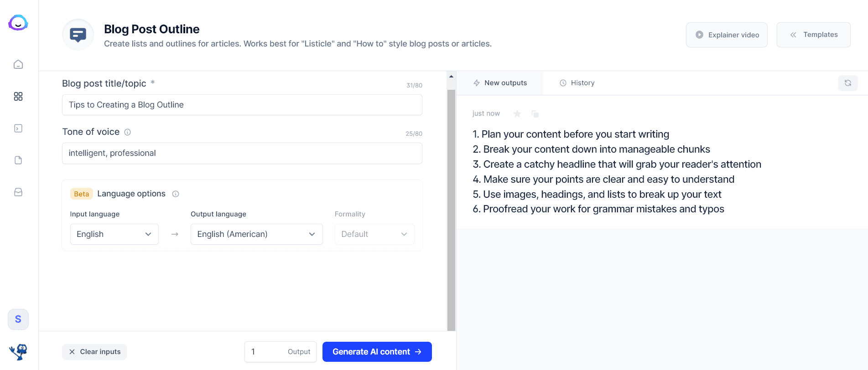Open the Output language English (American) dropdown
The width and height of the screenshot is (868, 370).
pos(257,234)
